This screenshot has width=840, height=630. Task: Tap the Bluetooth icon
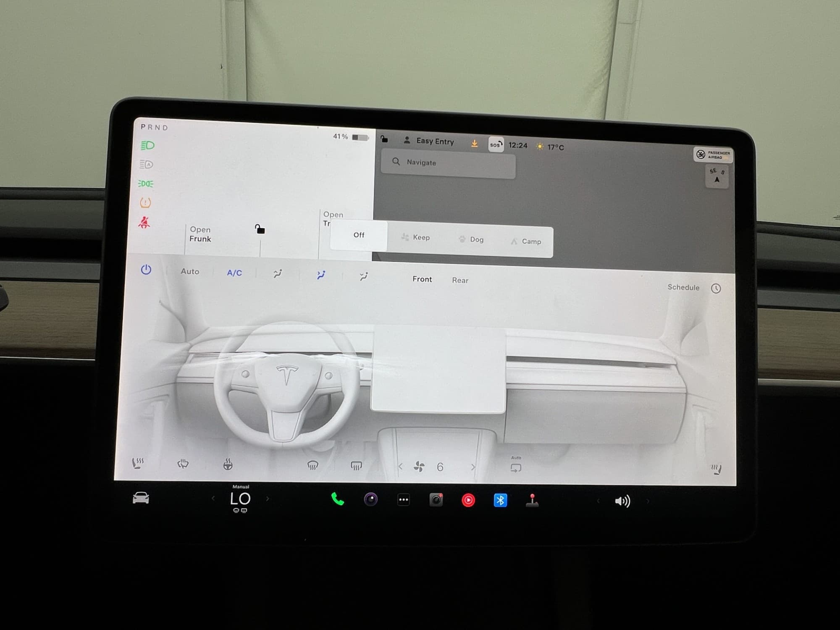[500, 500]
